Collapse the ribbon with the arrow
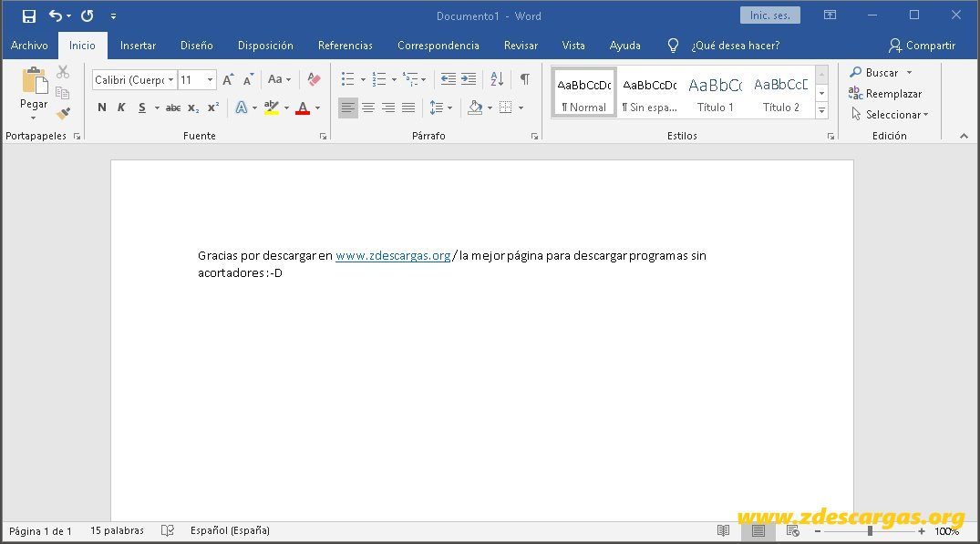 (964, 136)
